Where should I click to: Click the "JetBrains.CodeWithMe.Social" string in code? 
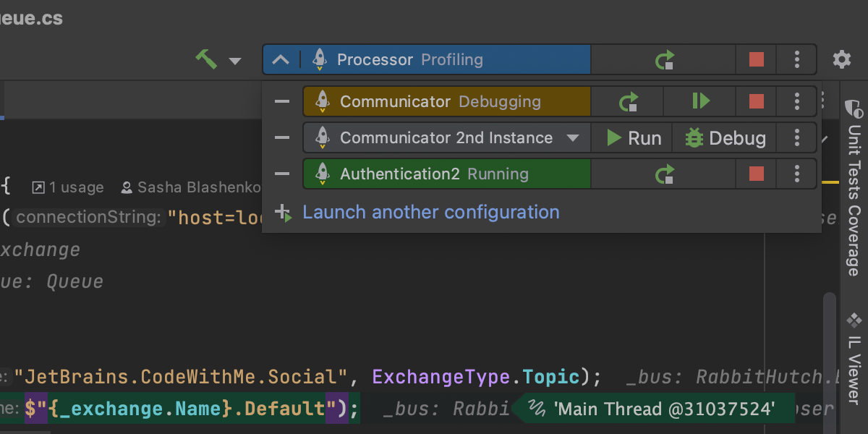click(x=181, y=377)
